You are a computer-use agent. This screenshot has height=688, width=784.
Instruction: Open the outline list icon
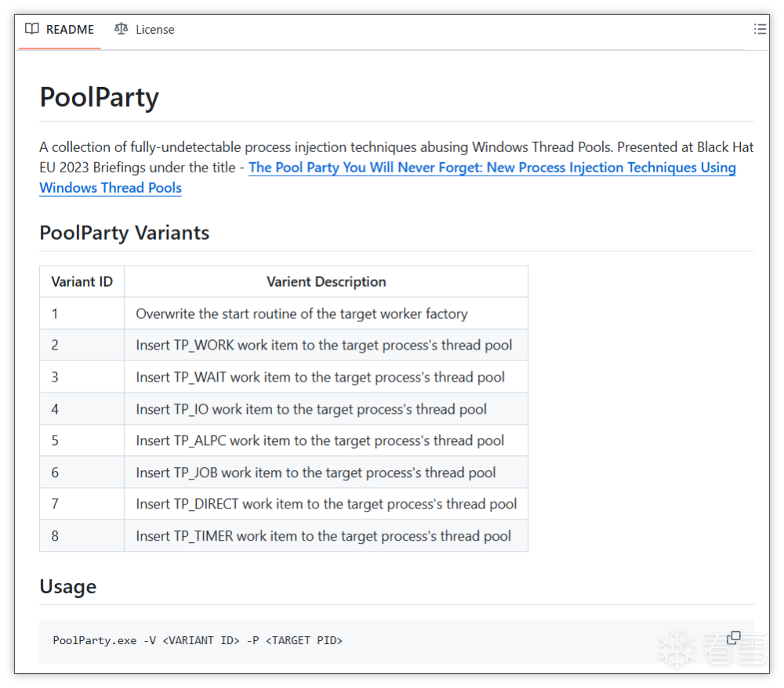tap(760, 29)
